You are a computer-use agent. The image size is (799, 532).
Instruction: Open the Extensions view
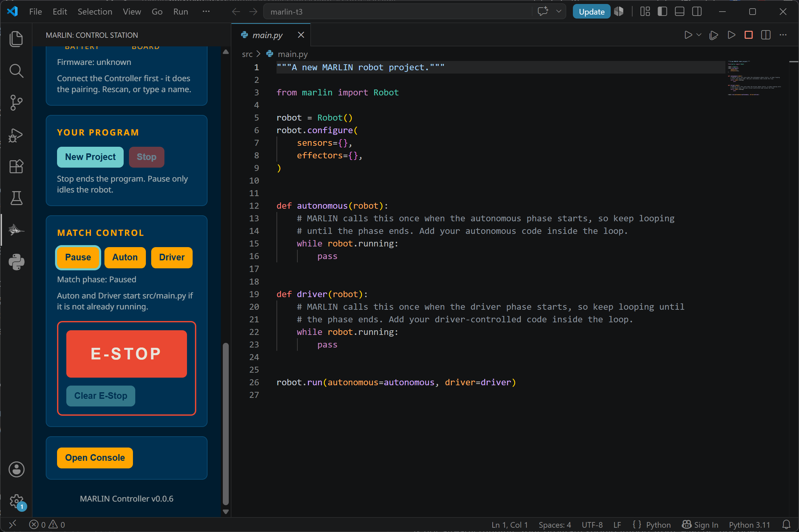pyautogui.click(x=16, y=167)
